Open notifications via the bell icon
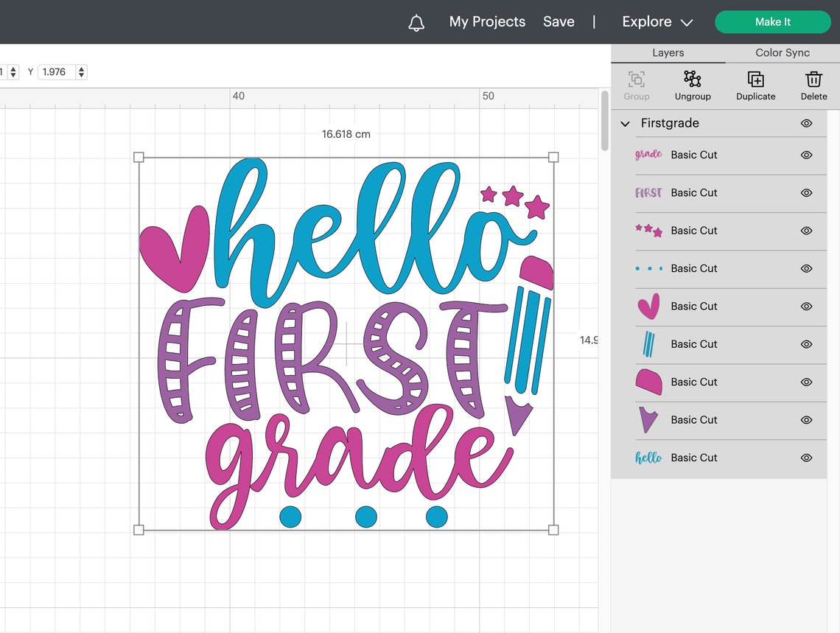Image resolution: width=840 pixels, height=633 pixels. pyautogui.click(x=416, y=22)
